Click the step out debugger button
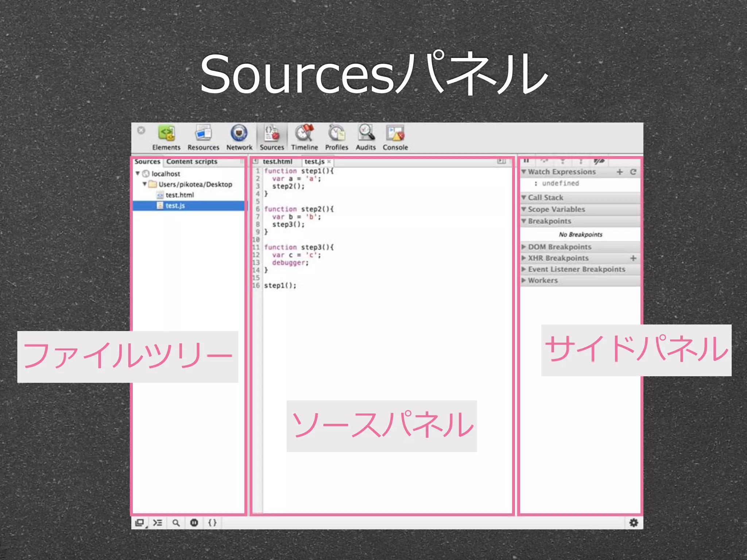747x560 pixels. [581, 161]
